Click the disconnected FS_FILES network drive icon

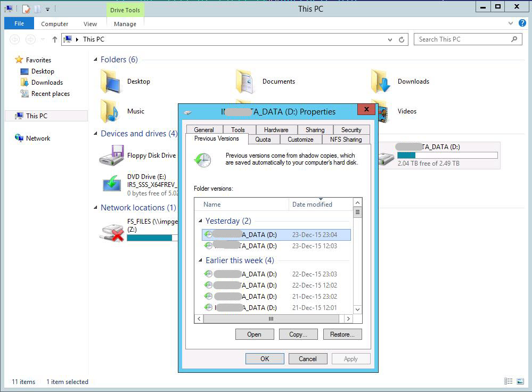coord(111,232)
